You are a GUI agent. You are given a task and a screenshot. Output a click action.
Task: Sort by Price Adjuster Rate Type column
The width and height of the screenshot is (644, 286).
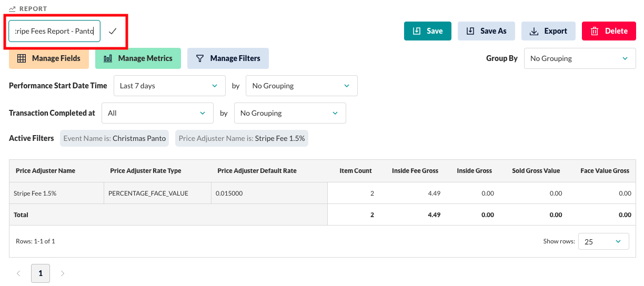(x=146, y=171)
